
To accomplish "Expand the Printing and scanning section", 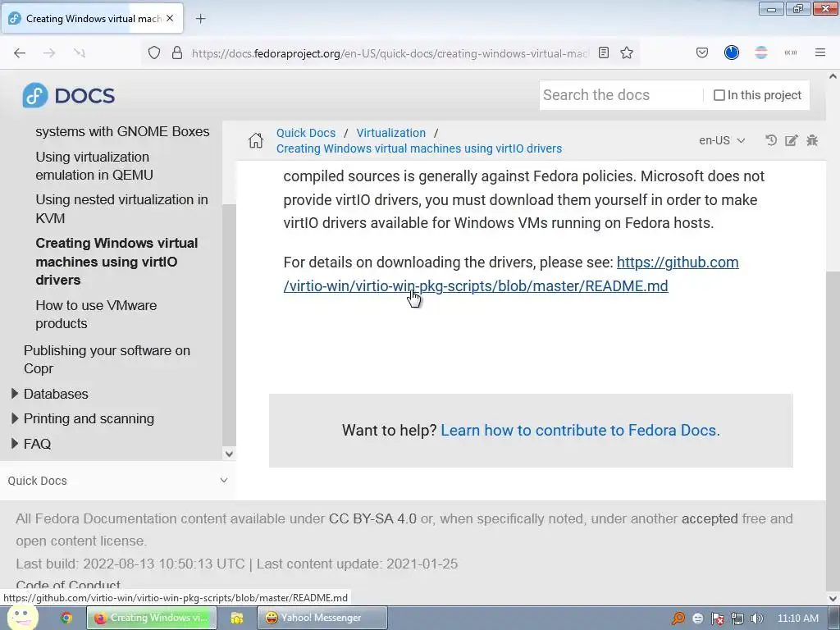I will click(x=15, y=418).
